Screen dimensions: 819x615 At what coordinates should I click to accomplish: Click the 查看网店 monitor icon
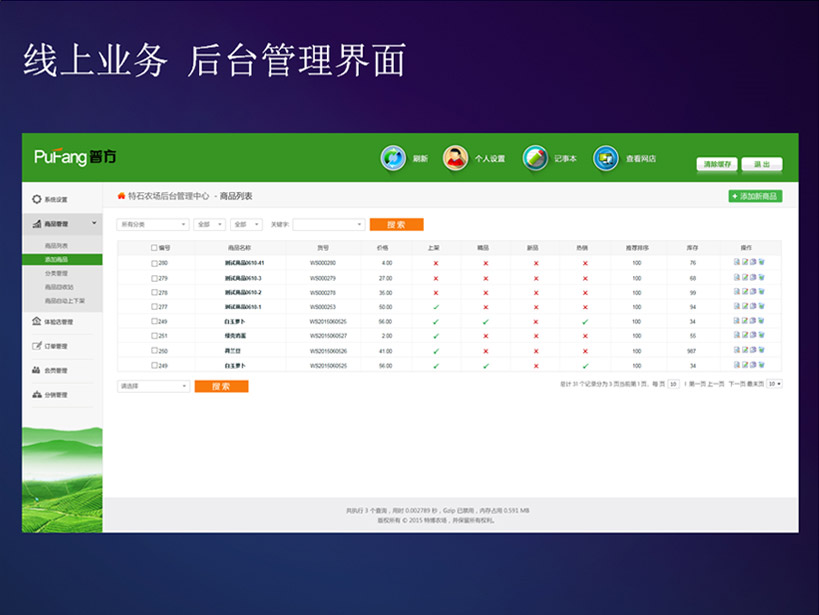pyautogui.click(x=606, y=158)
